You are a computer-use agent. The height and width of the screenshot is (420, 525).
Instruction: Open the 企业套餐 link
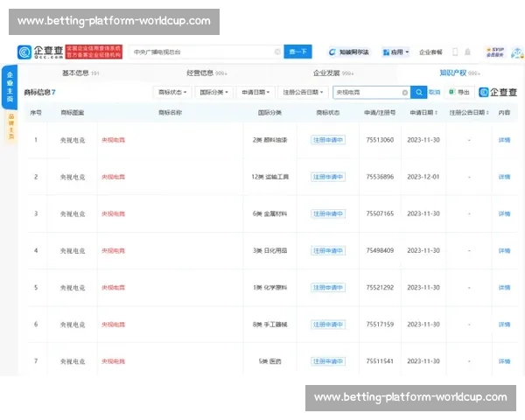pyautogui.click(x=430, y=52)
